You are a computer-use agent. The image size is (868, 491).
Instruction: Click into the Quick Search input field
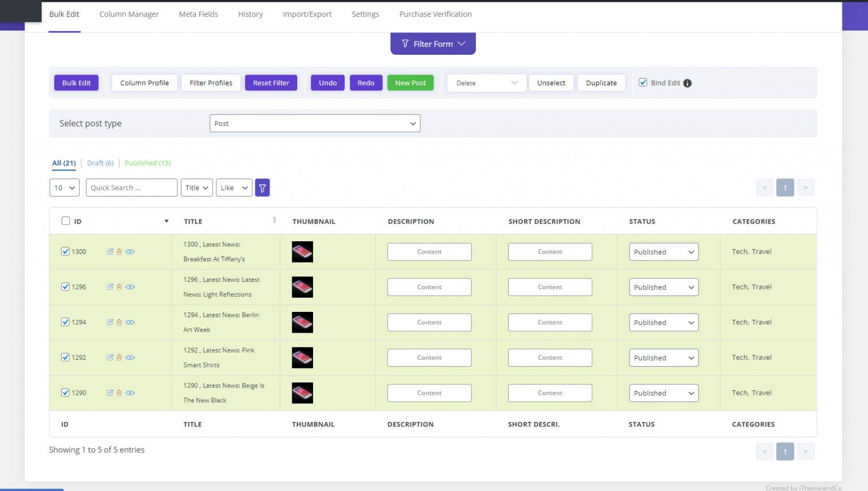[131, 188]
